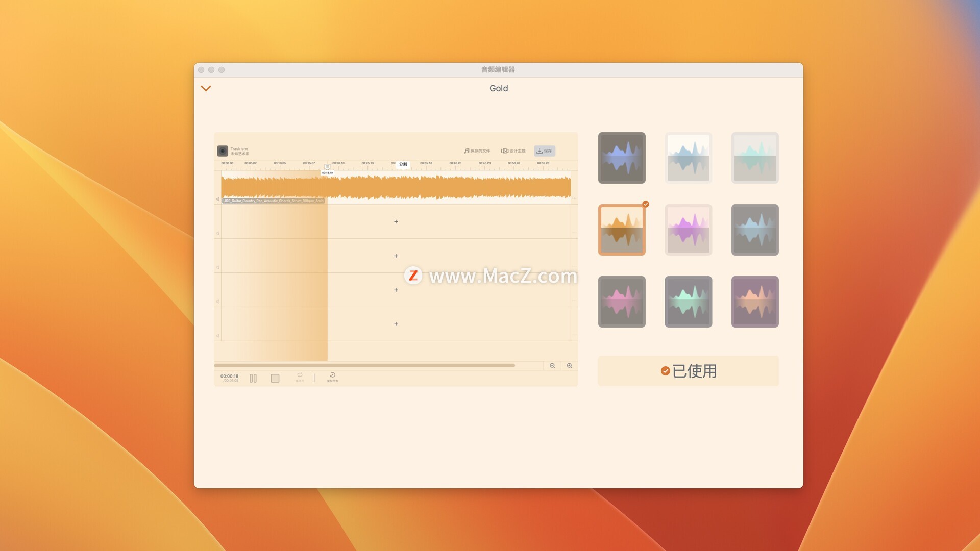
Task: Click the Track one title text
Action: coord(239,149)
